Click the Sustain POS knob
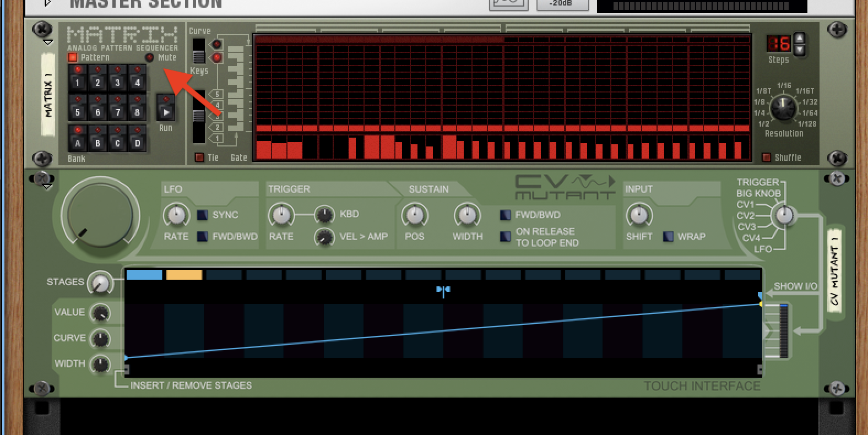This screenshot has height=435, width=868. pos(414,215)
